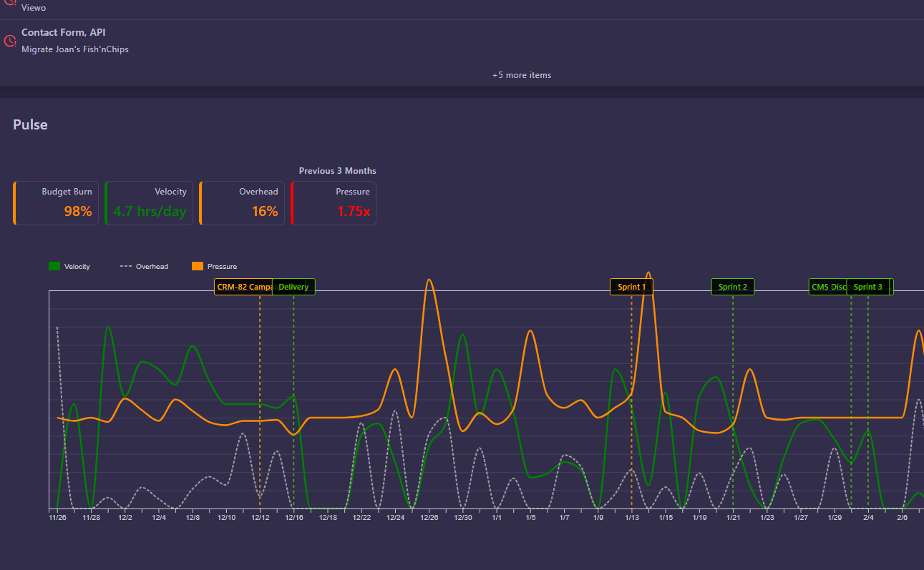Click the green Velocity legend swatch

[53, 265]
